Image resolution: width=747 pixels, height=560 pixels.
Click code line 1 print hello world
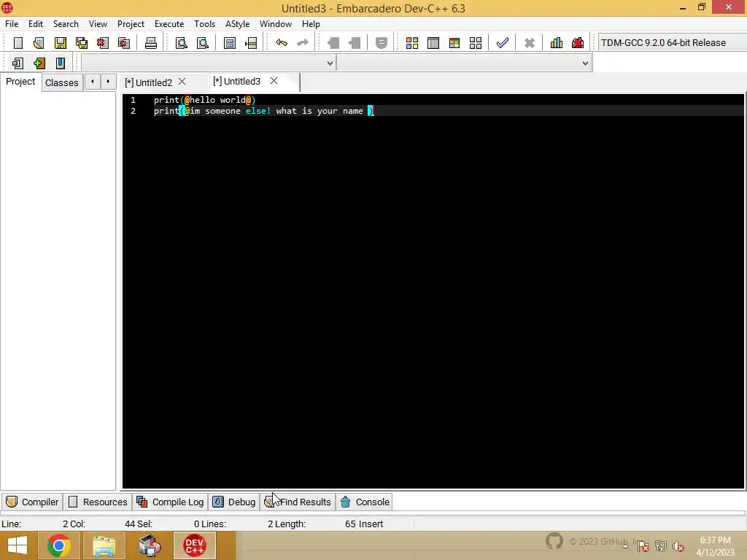204,100
